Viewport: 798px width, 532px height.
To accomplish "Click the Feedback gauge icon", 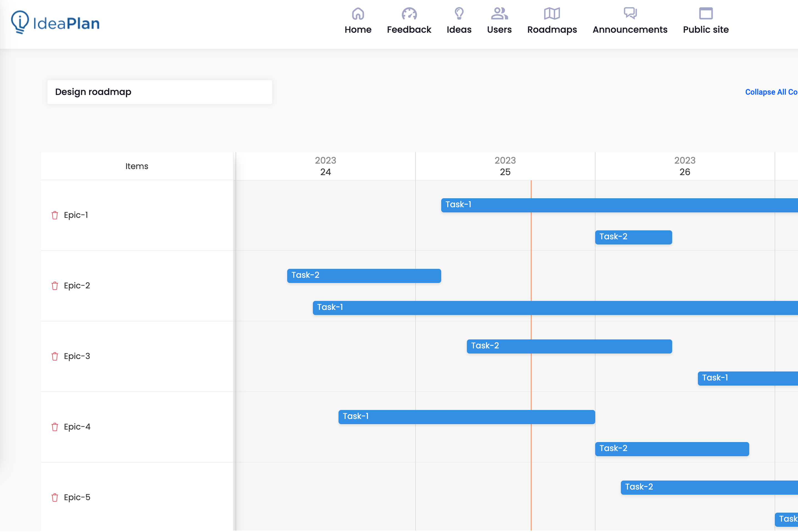I will coord(409,14).
